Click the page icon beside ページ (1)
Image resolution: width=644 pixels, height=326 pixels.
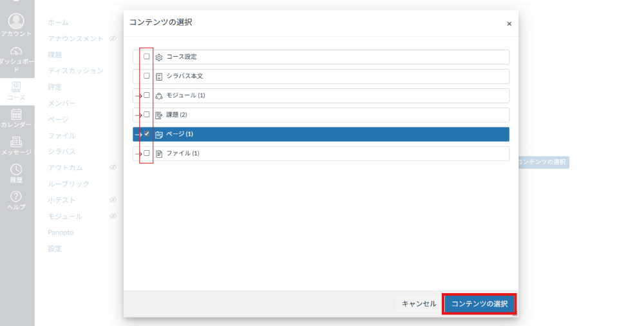(159, 135)
